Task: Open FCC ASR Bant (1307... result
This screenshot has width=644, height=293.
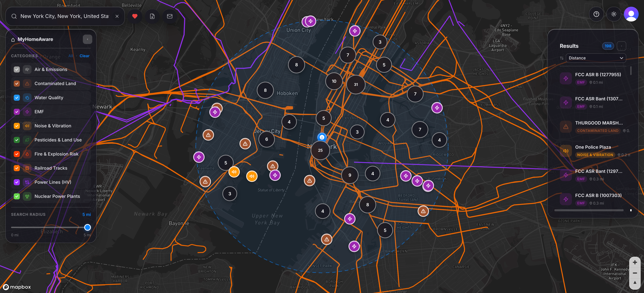Action: click(x=593, y=102)
